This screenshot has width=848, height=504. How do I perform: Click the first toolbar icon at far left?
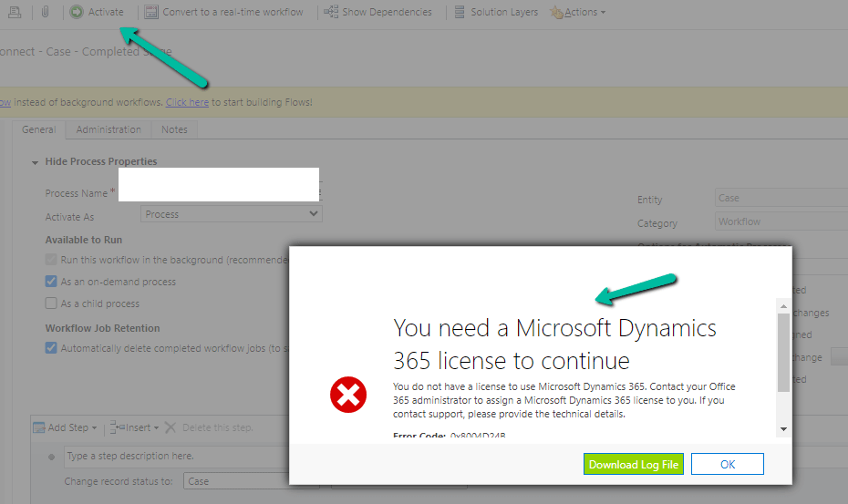pyautogui.click(x=16, y=12)
